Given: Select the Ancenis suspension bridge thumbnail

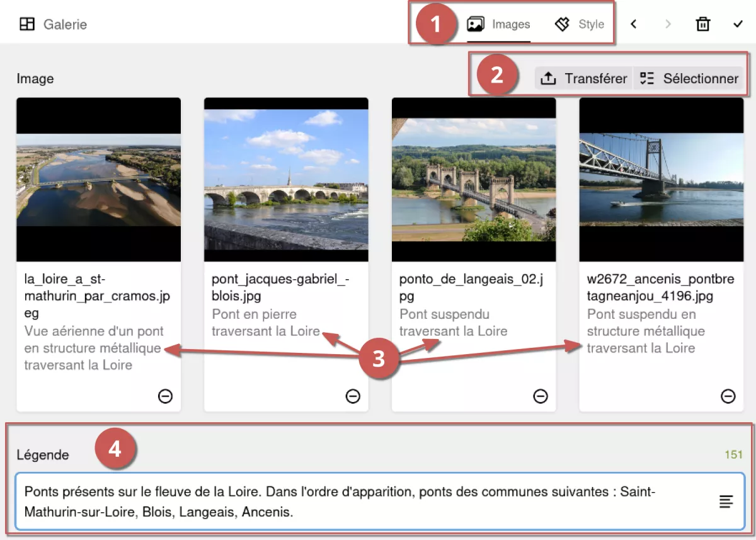Looking at the screenshot, I should pos(661,180).
